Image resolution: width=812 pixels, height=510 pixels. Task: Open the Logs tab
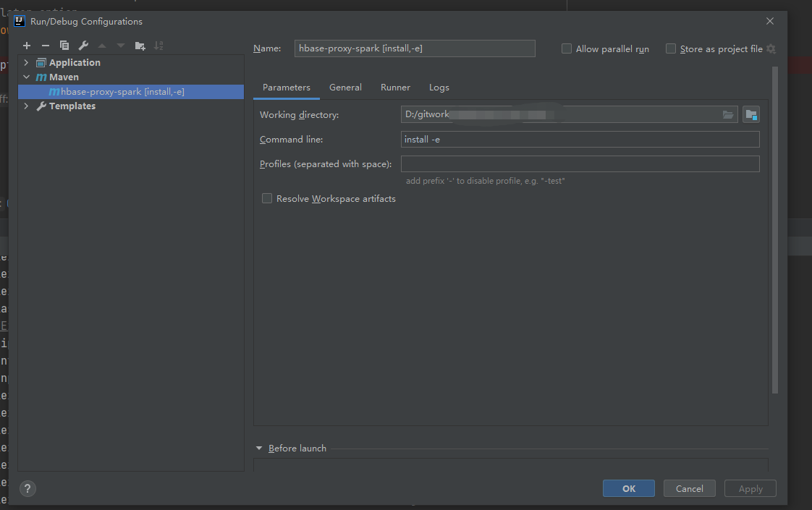439,87
